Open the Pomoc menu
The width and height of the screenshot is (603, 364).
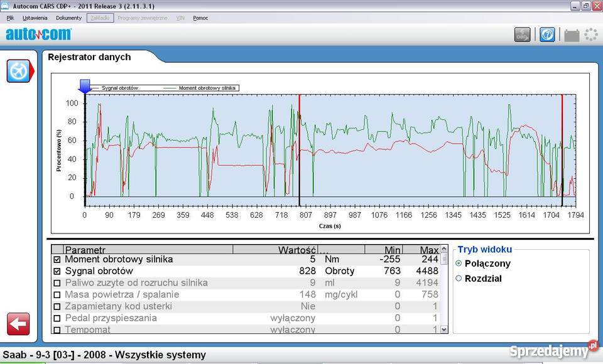point(200,18)
